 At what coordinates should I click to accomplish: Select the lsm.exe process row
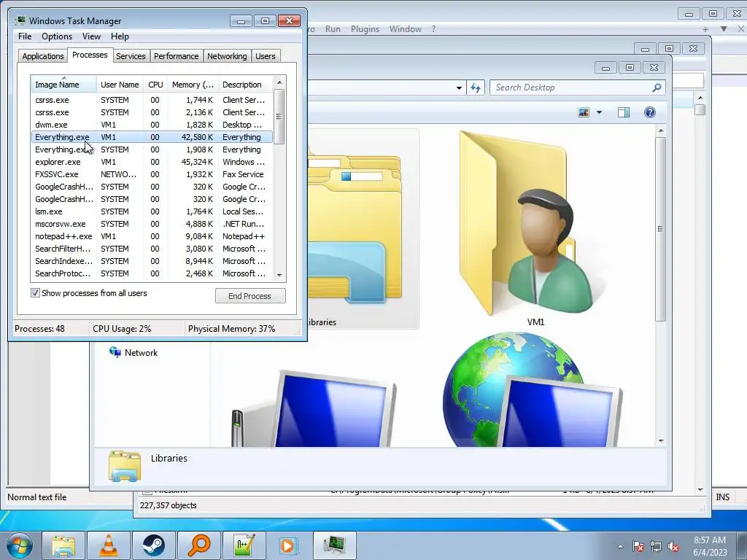click(x=152, y=211)
